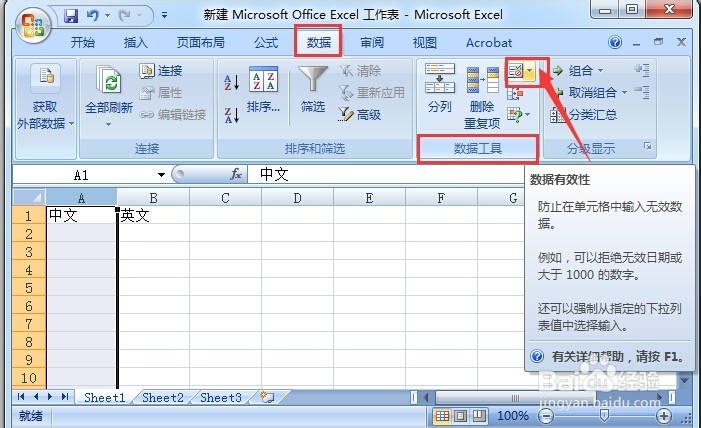The image size is (701, 428).
Task: Click the zoom slider handle
Action: tap(604, 416)
